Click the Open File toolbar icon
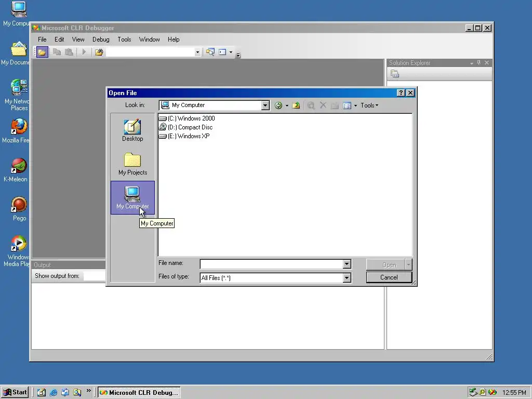The height and width of the screenshot is (399, 532). point(42,52)
